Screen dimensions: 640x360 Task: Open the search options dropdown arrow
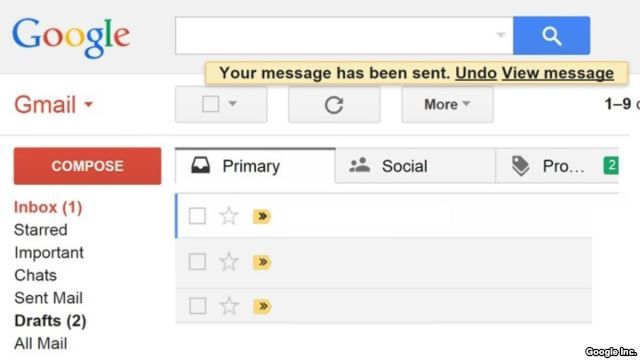click(x=500, y=35)
